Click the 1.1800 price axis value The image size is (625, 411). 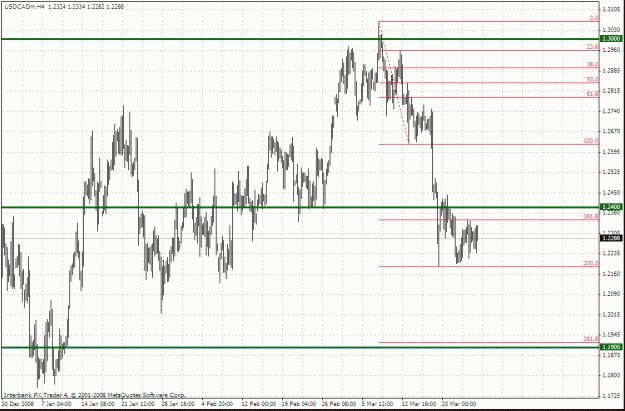(611, 375)
